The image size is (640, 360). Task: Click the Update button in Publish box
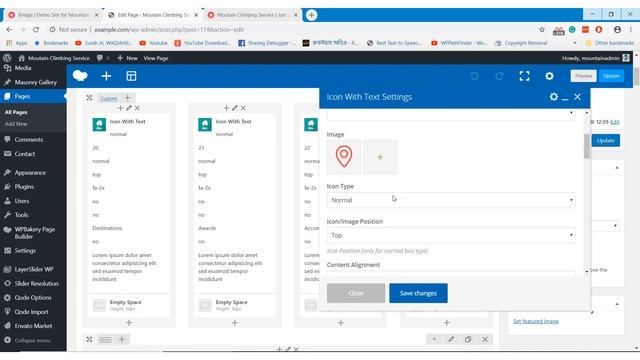point(606,140)
